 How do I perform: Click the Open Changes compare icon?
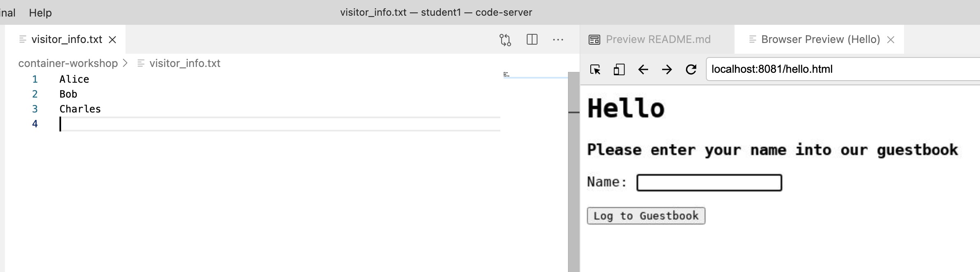pyautogui.click(x=505, y=40)
